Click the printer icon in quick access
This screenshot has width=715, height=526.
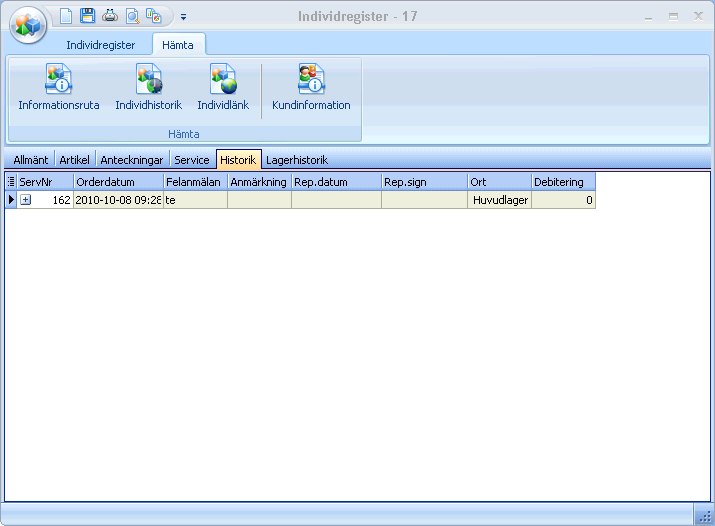pyautogui.click(x=110, y=16)
